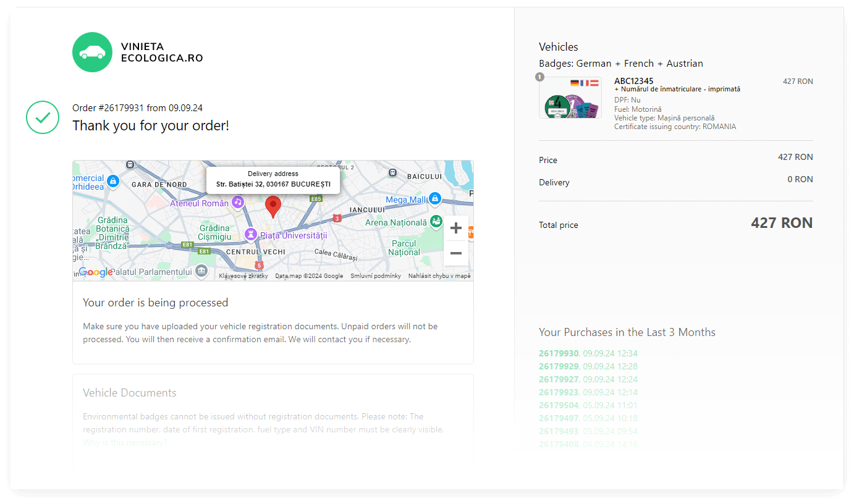The height and width of the screenshot is (504, 854).
Task: Click the Arena Națională stadium marker
Action: coord(436,221)
